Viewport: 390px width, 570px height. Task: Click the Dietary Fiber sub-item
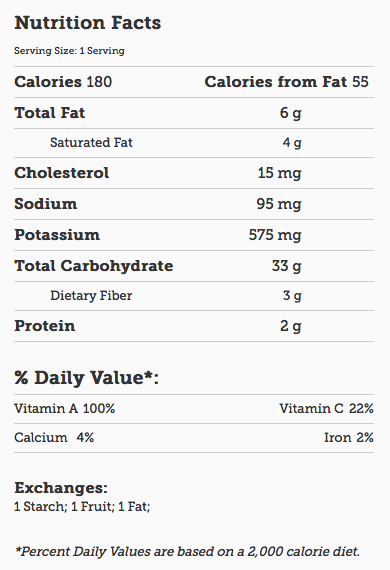pos(91,296)
